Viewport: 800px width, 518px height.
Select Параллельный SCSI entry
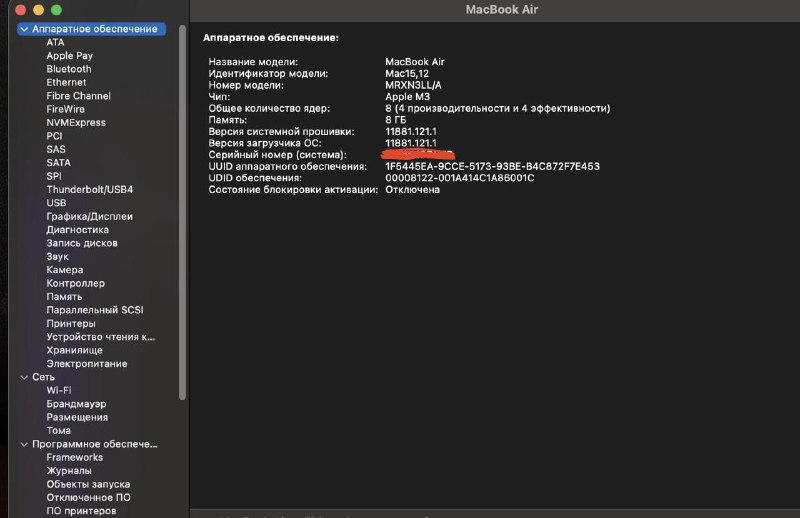(95, 310)
